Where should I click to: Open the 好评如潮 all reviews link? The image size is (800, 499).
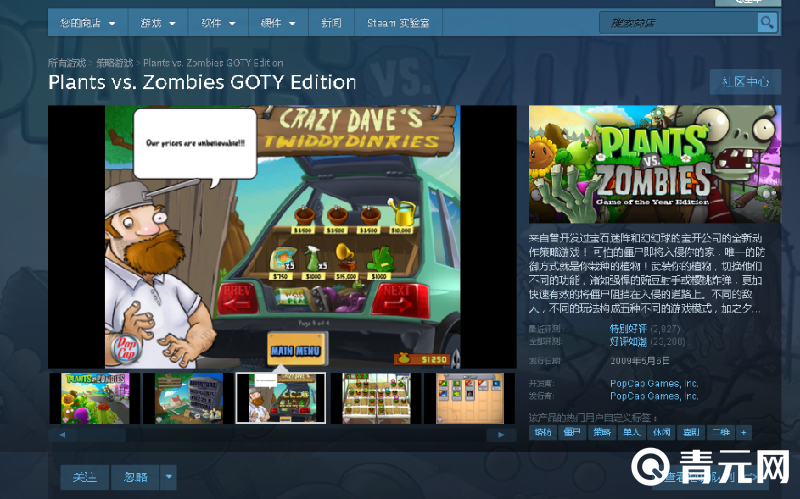coord(629,342)
